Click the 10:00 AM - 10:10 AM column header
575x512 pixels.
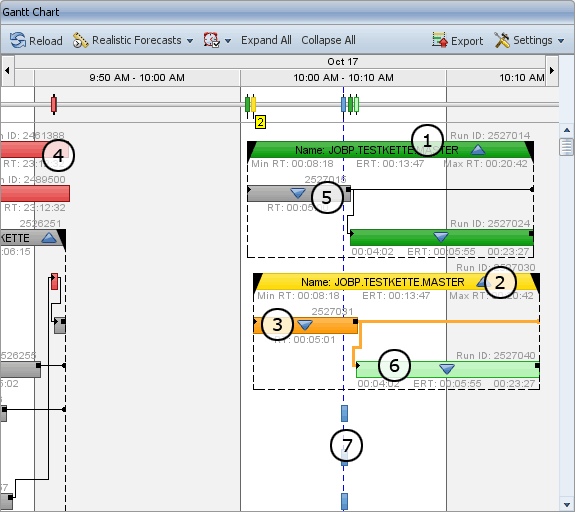pyautogui.click(x=343, y=78)
